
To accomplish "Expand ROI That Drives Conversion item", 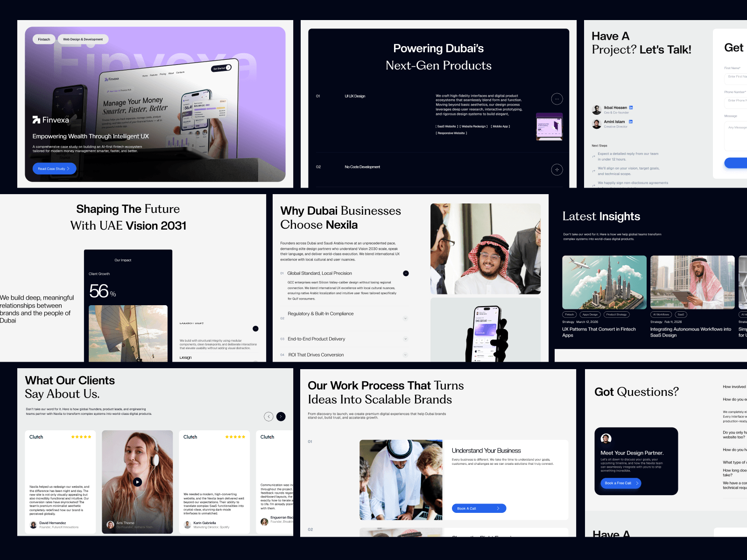I will [x=405, y=355].
